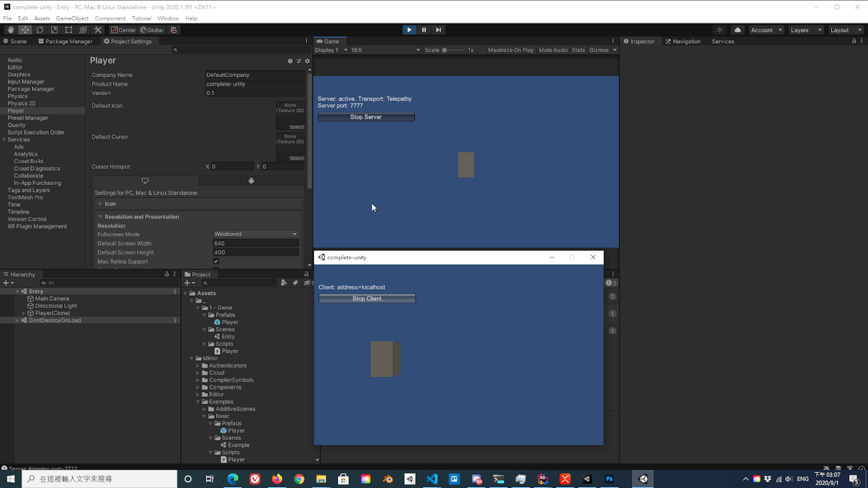The width and height of the screenshot is (868, 488).
Task: Open the GameObject menu
Action: click(x=72, y=18)
